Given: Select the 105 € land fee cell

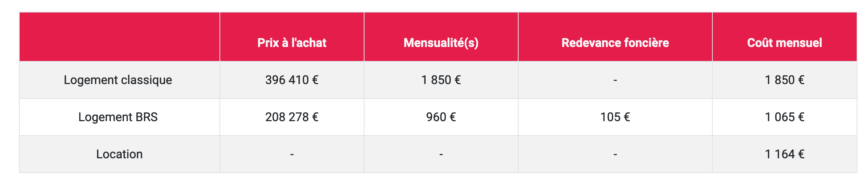Looking at the screenshot, I should 615,117.
